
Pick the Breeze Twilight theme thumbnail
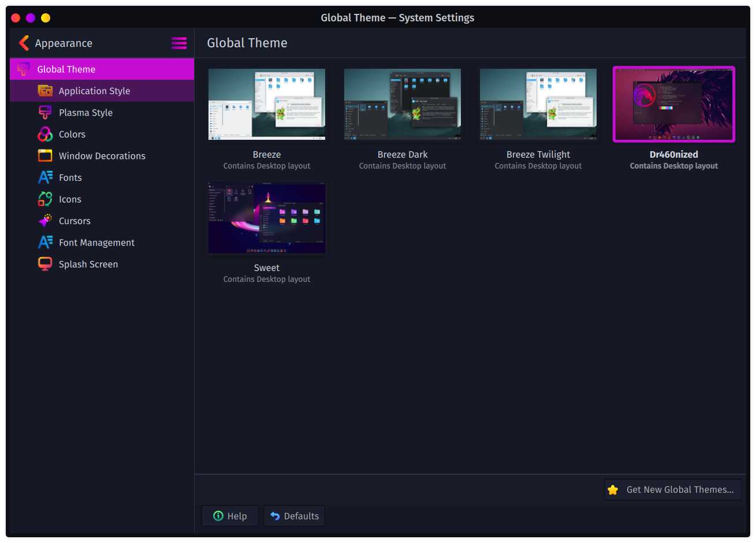click(x=538, y=105)
